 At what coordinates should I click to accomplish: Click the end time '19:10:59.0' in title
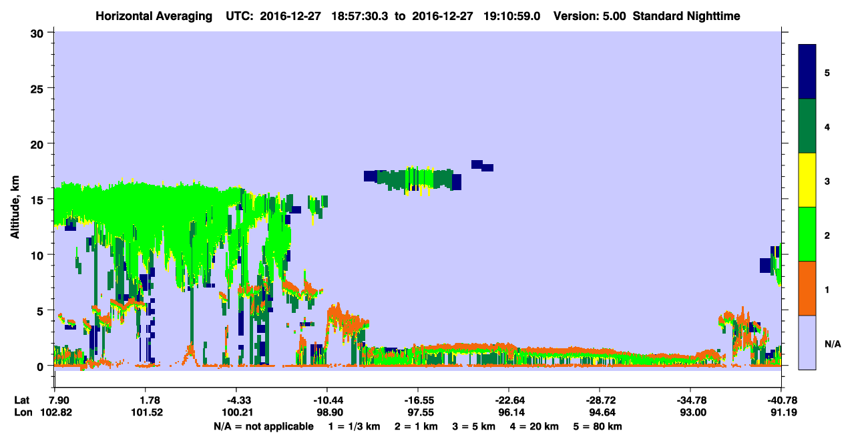(x=513, y=15)
